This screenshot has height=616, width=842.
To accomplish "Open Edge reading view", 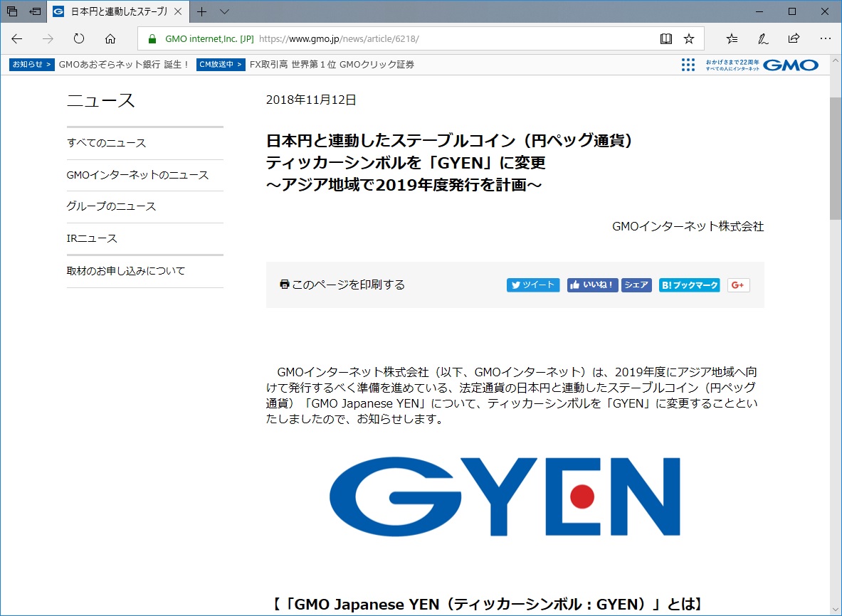I will click(665, 38).
